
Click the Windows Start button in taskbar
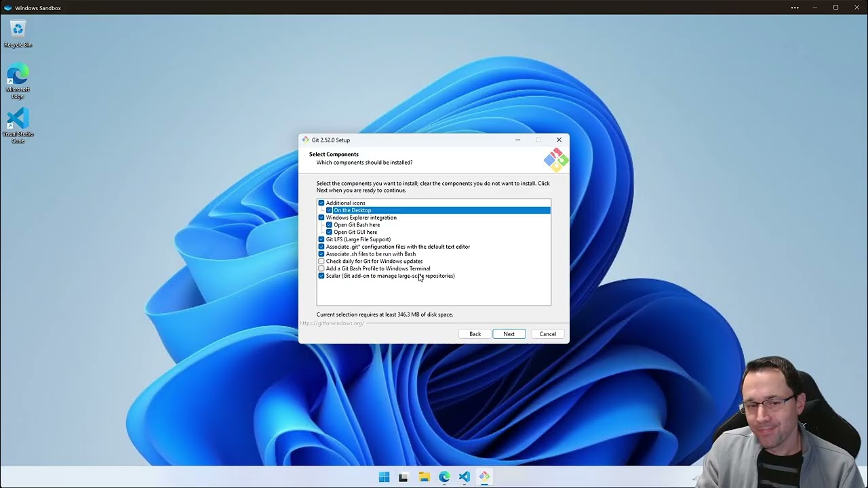tap(384, 477)
